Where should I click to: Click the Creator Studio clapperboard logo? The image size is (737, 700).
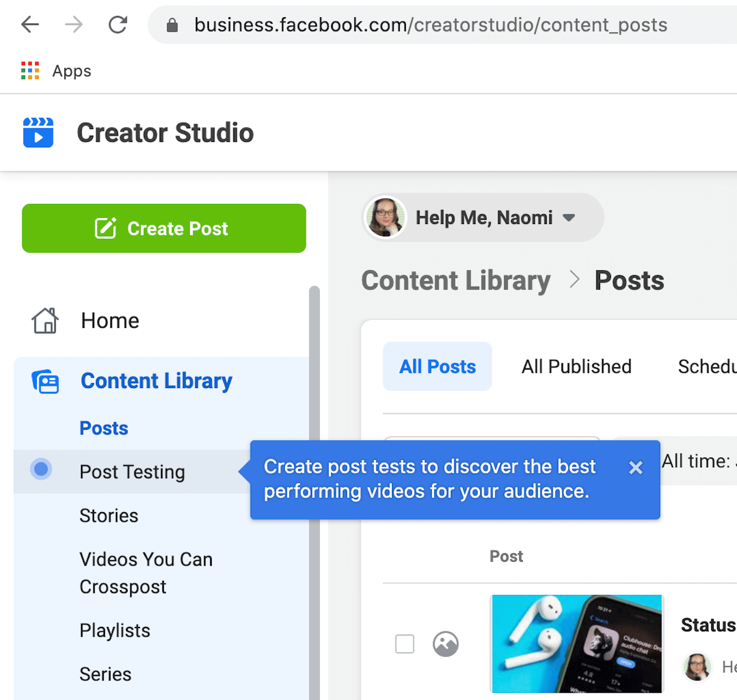[38, 132]
